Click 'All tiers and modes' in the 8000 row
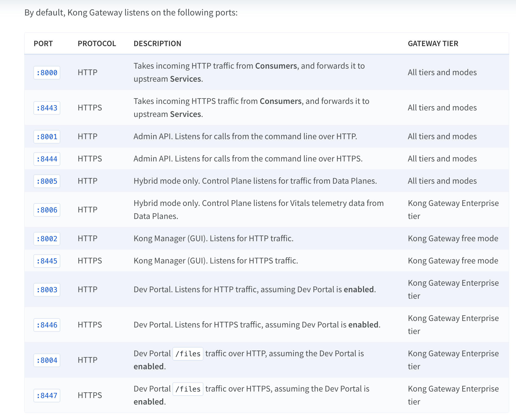 442,72
